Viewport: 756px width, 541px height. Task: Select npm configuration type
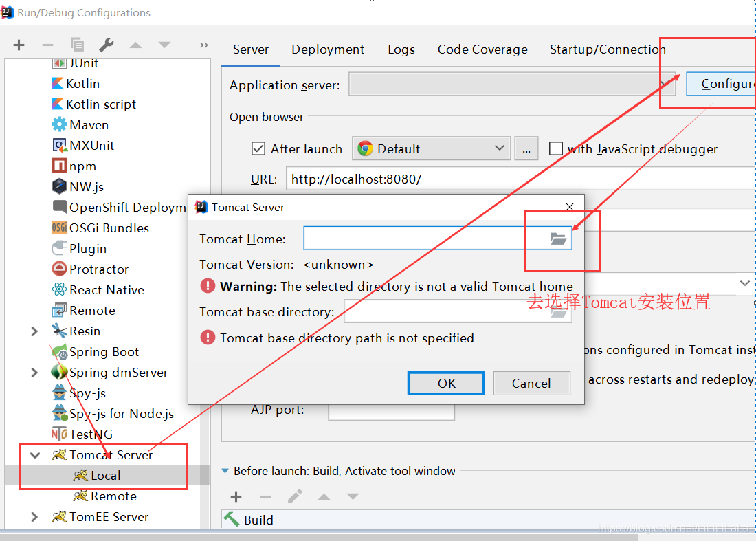tap(74, 166)
